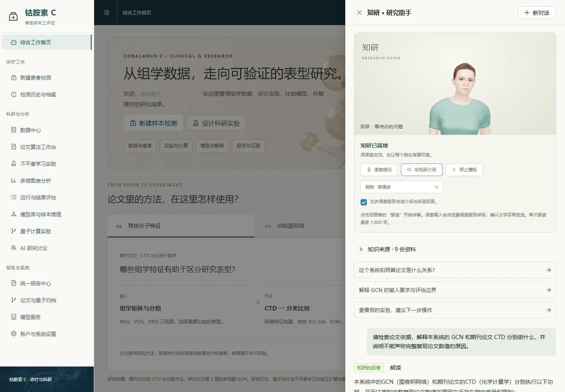The height and width of the screenshot is (392, 565).
Task: Click the 多维图表分析 chart icon
Action: (14, 180)
